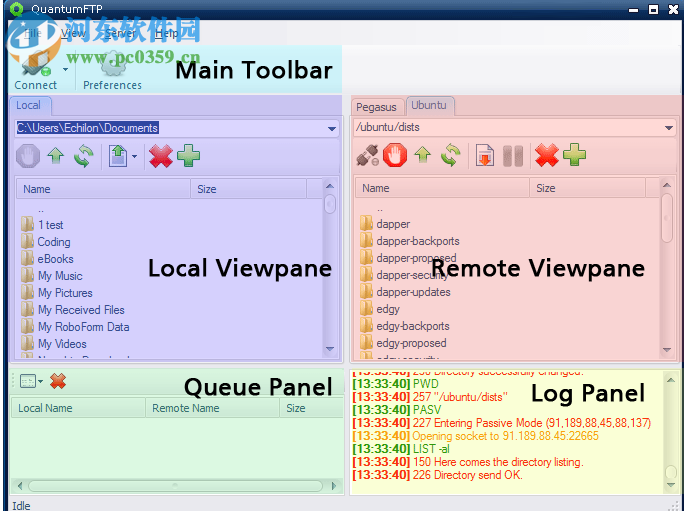The image size is (684, 511).
Task: Open the Server menu
Action: point(120,33)
